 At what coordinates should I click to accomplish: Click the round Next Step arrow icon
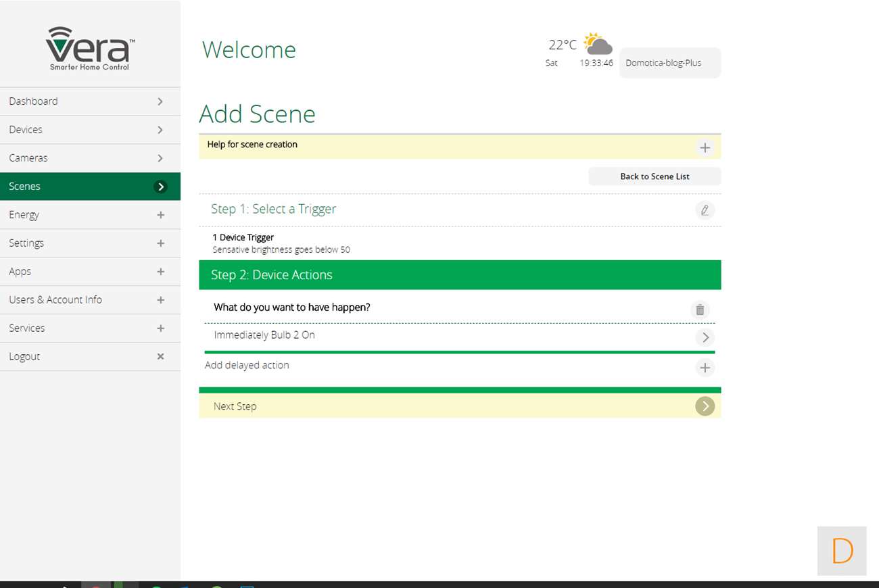click(x=705, y=406)
